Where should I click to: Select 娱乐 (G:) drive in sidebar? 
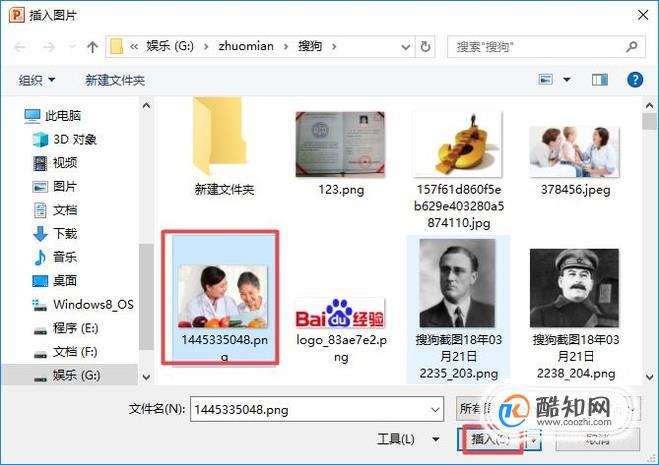67,375
